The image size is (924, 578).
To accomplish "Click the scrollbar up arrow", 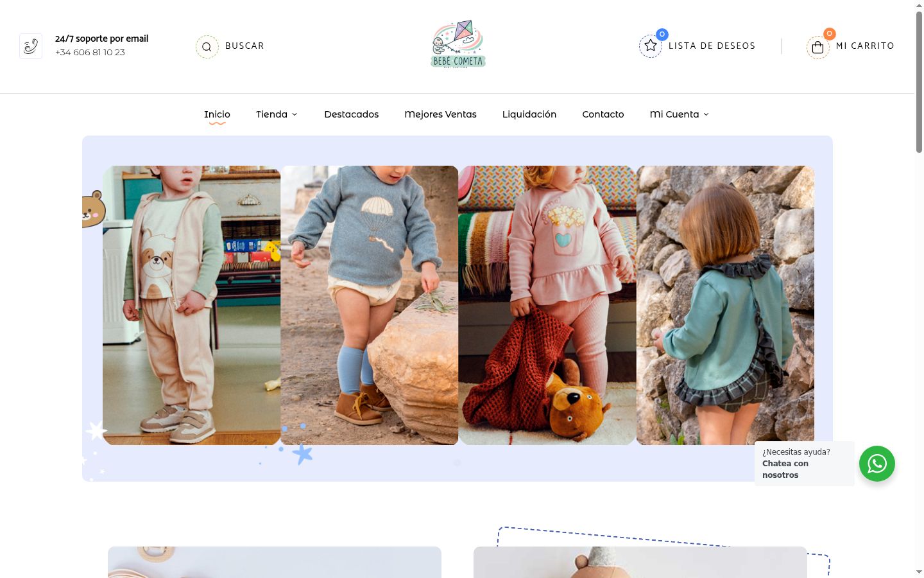I will [919, 5].
